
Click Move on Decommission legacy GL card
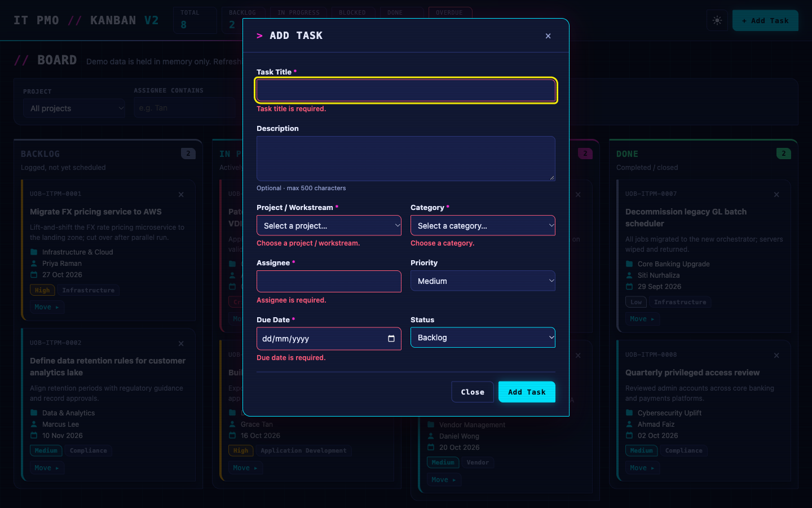(642, 319)
